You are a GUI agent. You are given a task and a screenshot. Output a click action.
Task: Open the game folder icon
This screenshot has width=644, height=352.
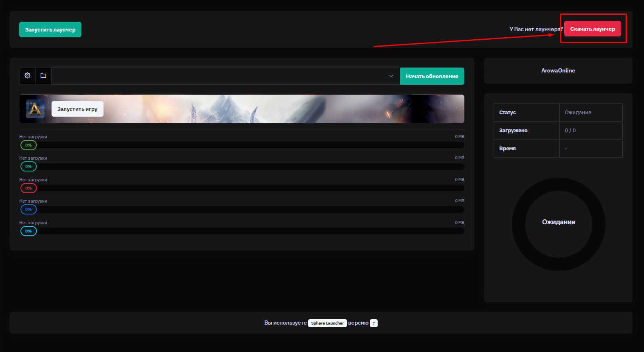coord(43,76)
